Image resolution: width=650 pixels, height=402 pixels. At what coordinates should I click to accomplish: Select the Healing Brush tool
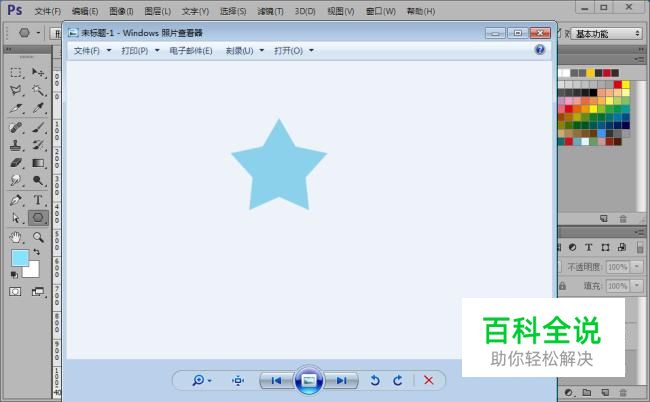pyautogui.click(x=16, y=127)
